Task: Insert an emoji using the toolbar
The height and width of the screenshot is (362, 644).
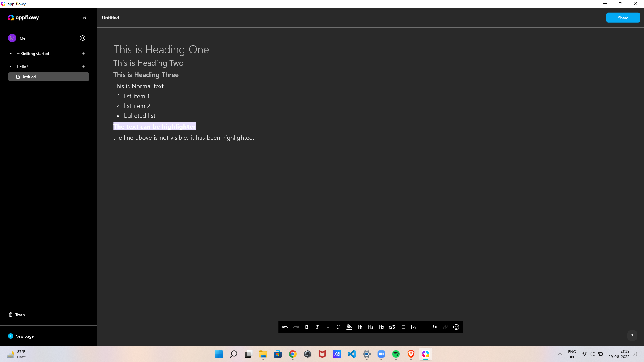Action: [x=456, y=327]
